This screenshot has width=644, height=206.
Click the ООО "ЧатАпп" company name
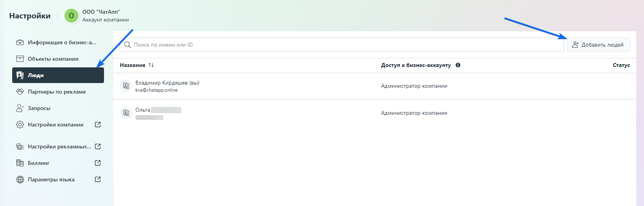[101, 12]
